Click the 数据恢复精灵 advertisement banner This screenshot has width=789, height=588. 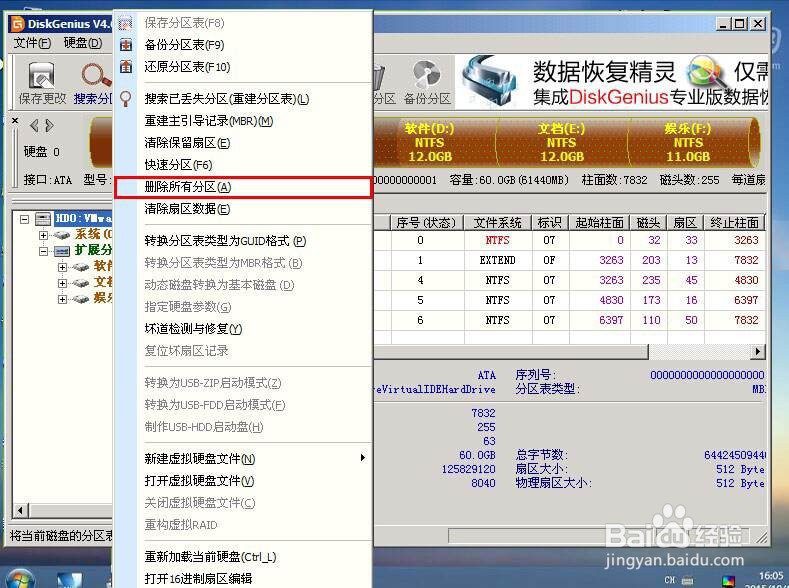pyautogui.click(x=611, y=81)
